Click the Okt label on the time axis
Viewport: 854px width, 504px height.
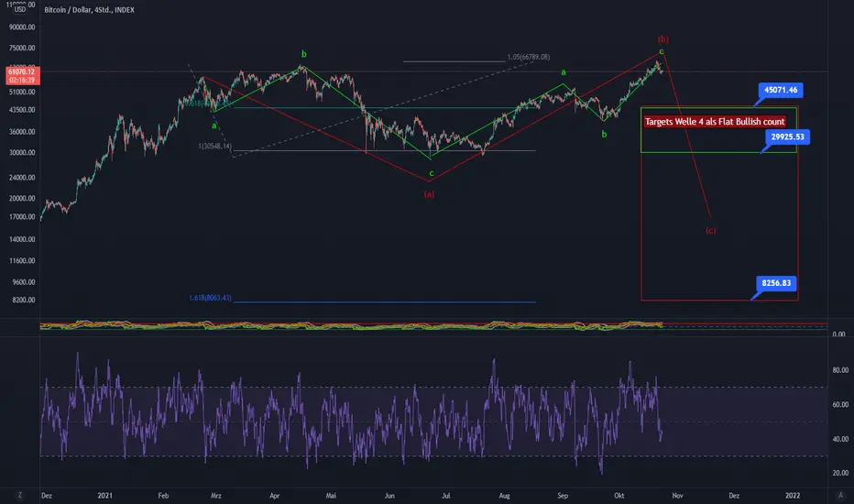point(619,495)
